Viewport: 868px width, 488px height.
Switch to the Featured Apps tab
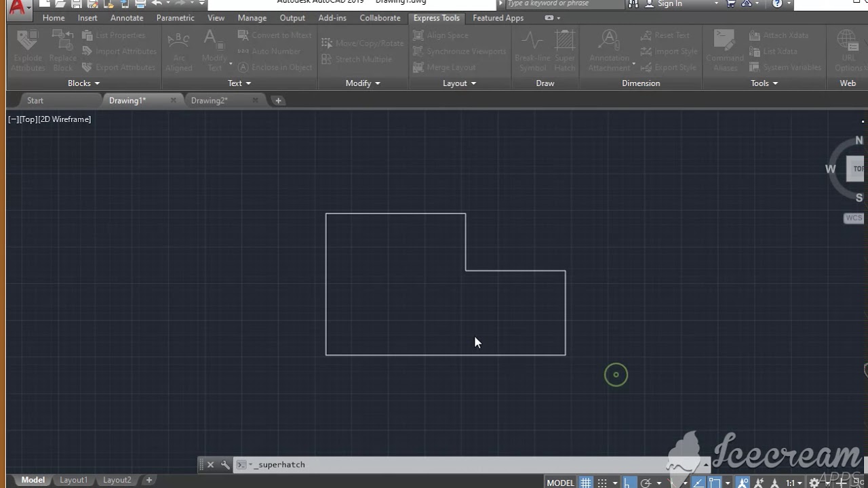(x=498, y=18)
